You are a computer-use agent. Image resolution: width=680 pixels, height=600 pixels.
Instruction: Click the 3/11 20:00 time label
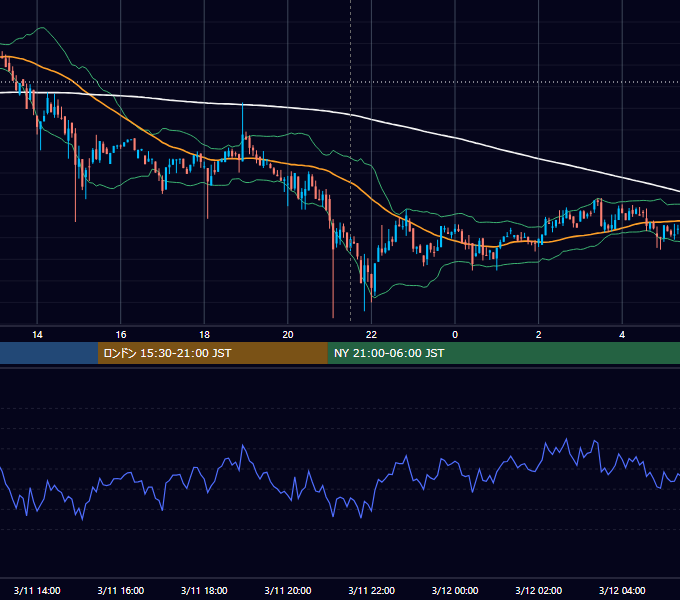point(288,590)
